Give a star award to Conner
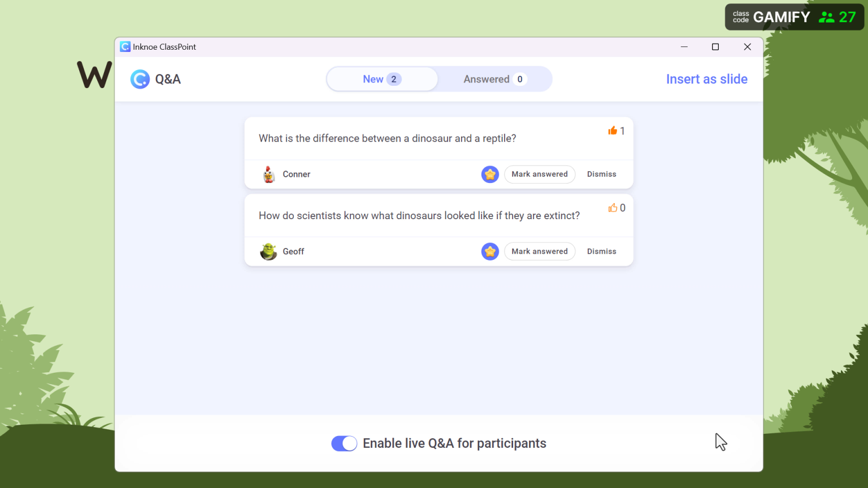 pyautogui.click(x=489, y=174)
